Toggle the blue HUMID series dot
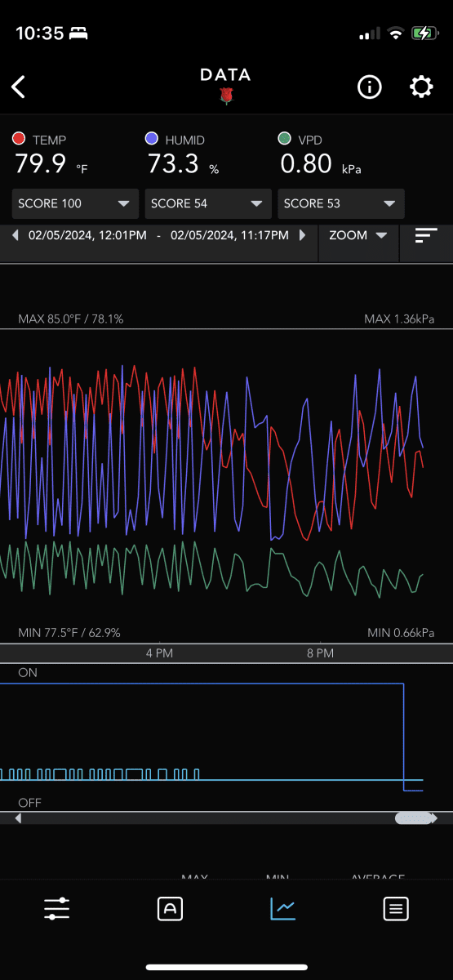This screenshot has height=980, width=453. click(153, 140)
